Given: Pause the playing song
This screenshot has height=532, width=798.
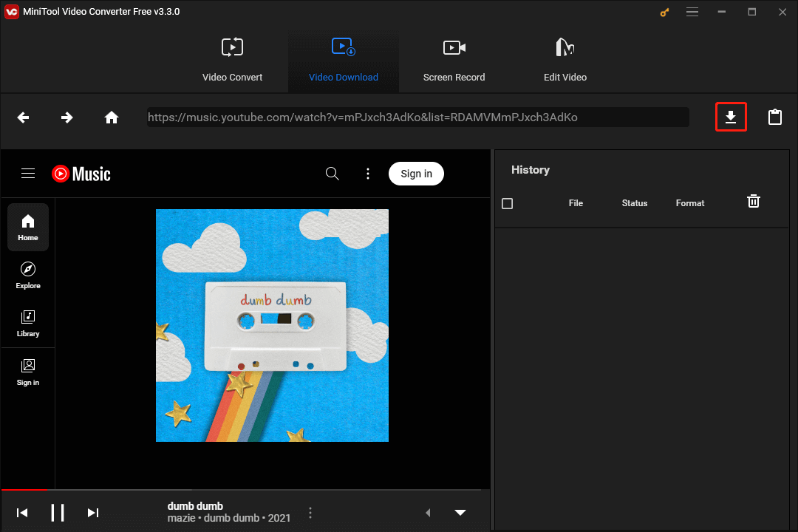Looking at the screenshot, I should point(58,513).
